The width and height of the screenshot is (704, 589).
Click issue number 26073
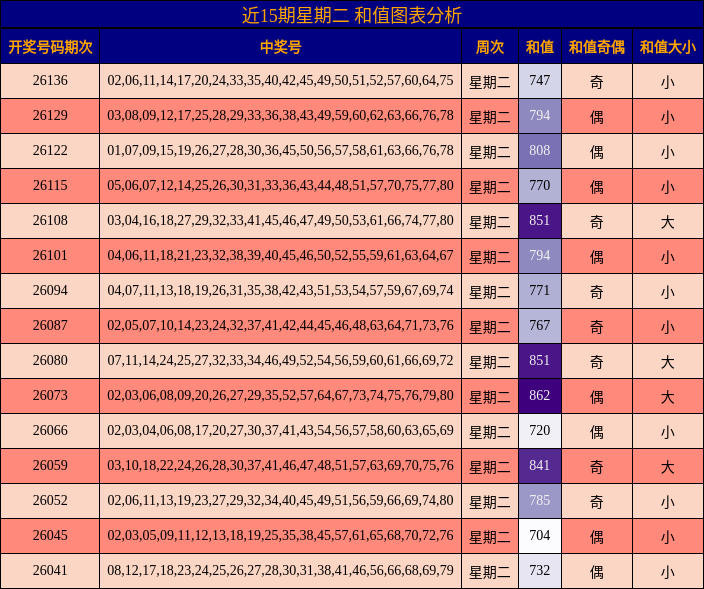coord(50,396)
